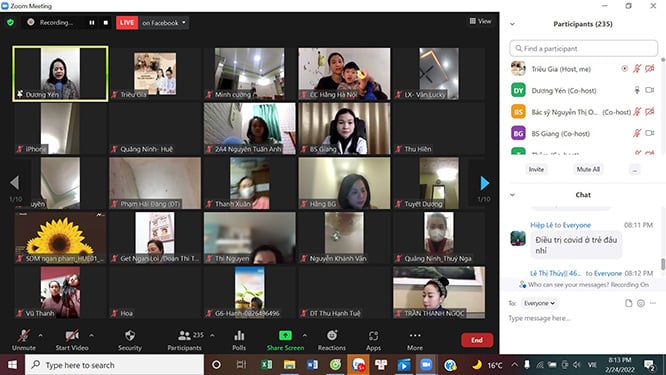Click the green encryption shield icon
This screenshot has width=666, height=375.
(11, 23)
